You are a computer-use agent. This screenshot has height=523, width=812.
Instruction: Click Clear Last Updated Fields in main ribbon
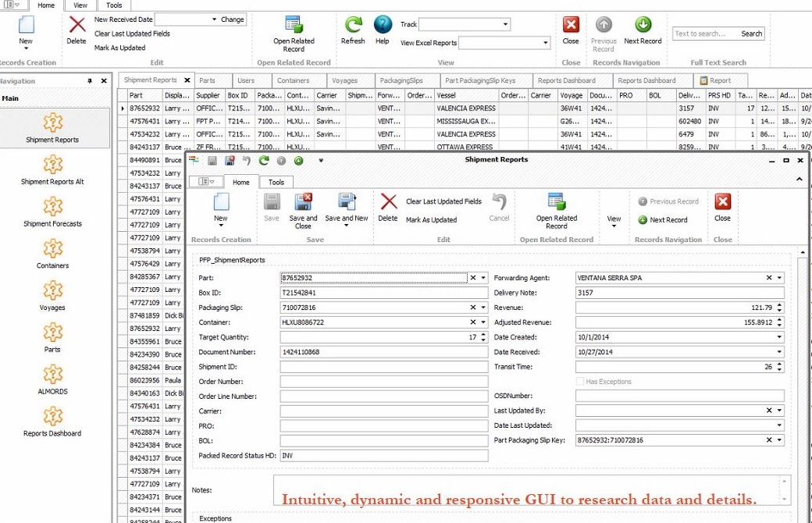click(x=132, y=34)
